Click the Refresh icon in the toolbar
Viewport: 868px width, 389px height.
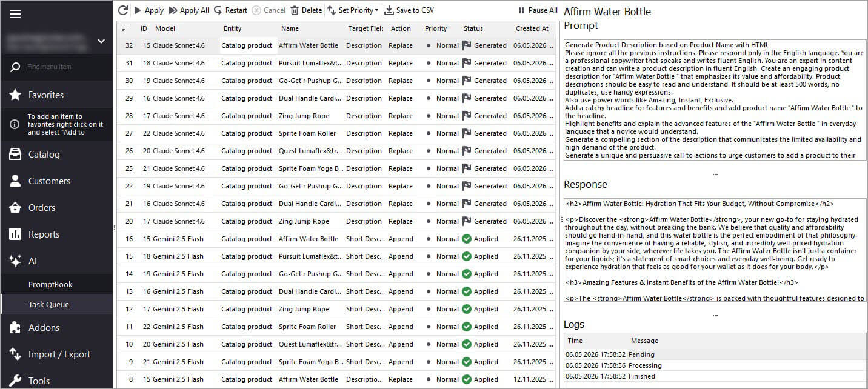point(123,10)
